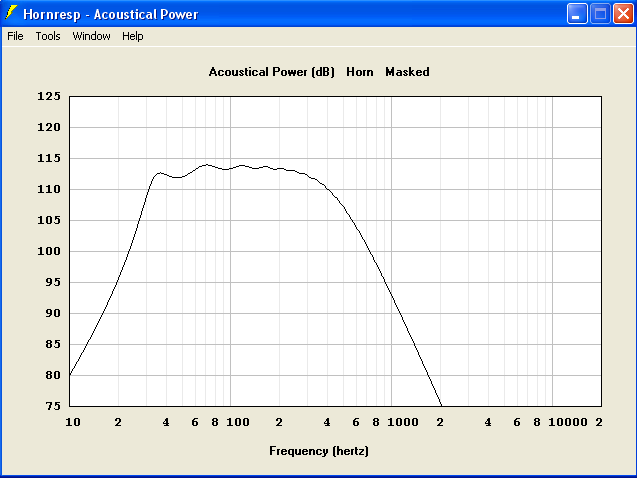This screenshot has width=637, height=478.
Task: Click the 115 y-axis value
Action: click(x=49, y=158)
